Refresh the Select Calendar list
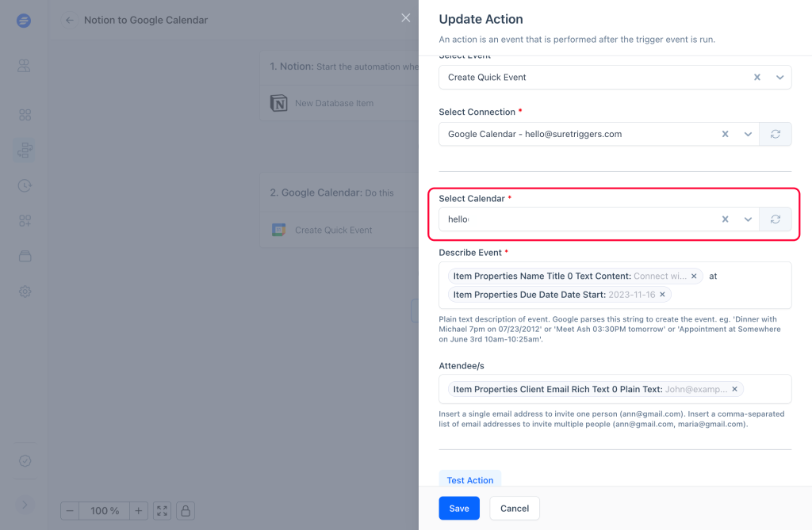 776,219
